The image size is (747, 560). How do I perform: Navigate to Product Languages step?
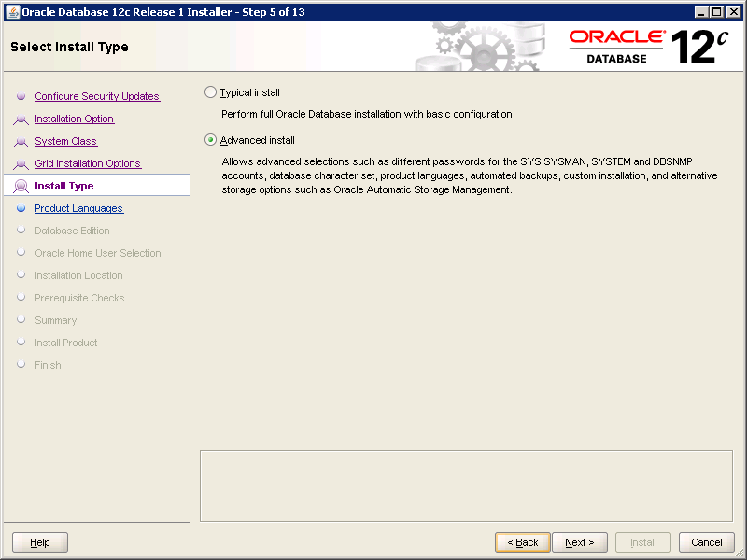pyautogui.click(x=78, y=208)
